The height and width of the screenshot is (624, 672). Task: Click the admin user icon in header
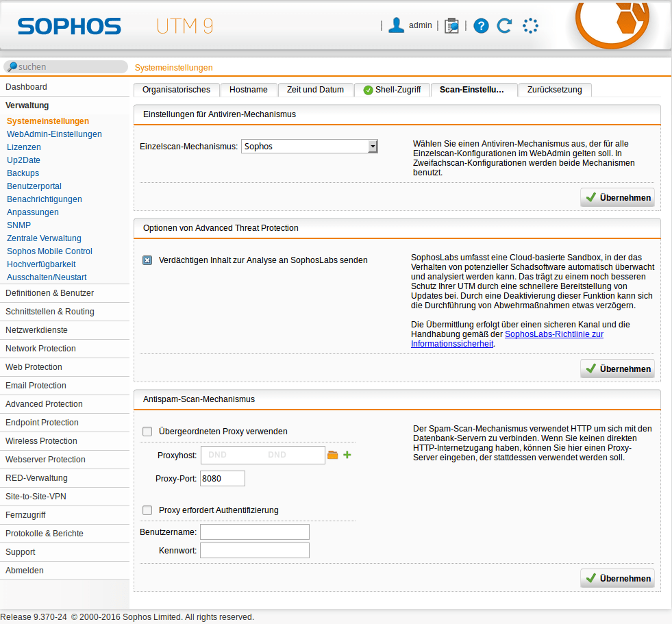396,25
